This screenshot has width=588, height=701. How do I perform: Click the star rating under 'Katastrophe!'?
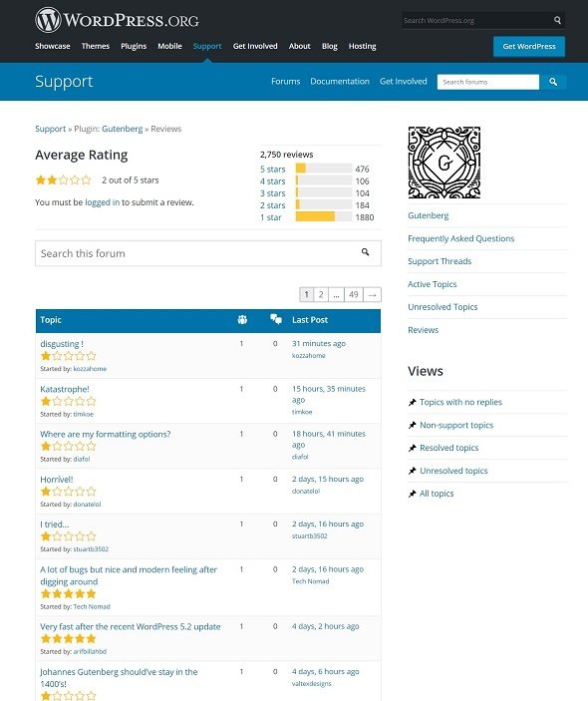pyautogui.click(x=68, y=401)
